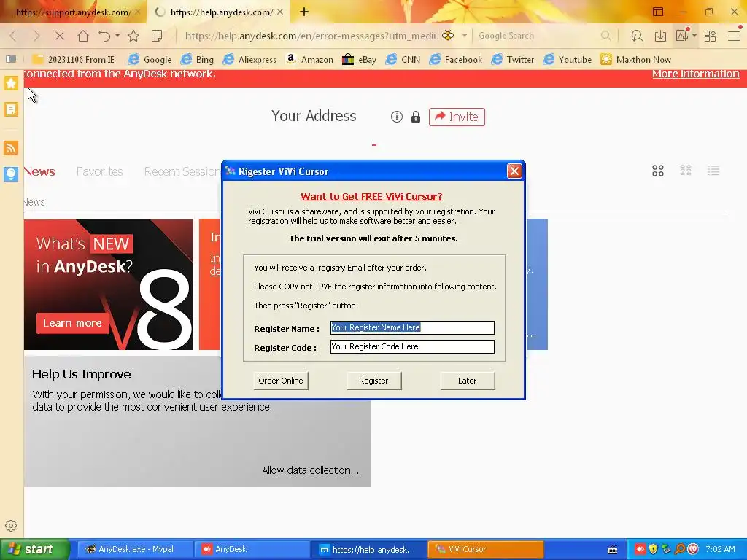This screenshot has width=747, height=560.
Task: Open the Amazon bookmark
Action: (309, 60)
